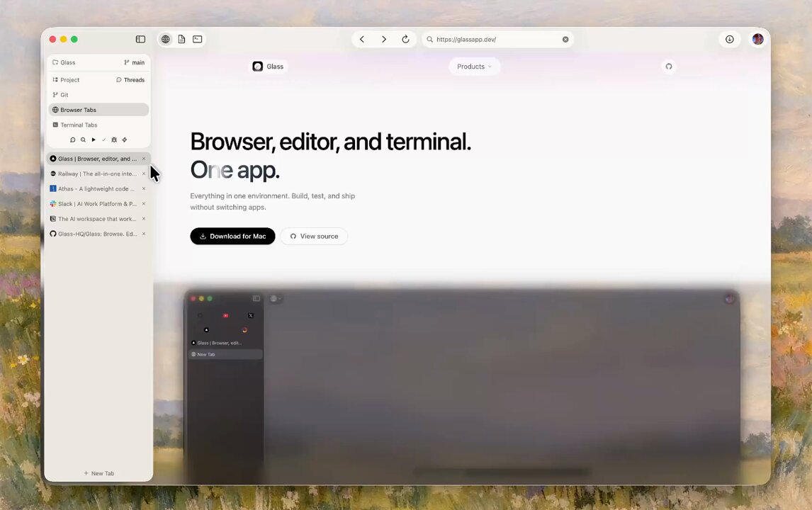Viewport: 812px width, 510px height.
Task: Click the 'Browser, editor, and terminal.' headline
Action: coord(330,142)
